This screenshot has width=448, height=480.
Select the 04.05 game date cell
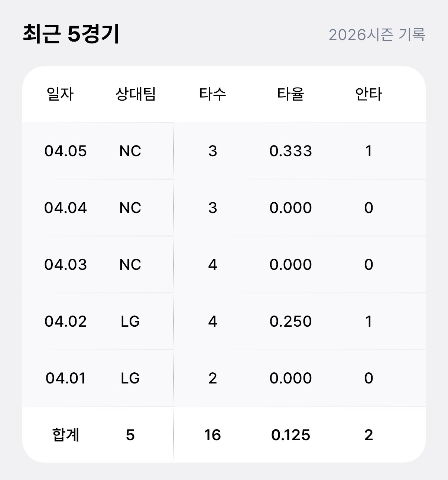click(65, 151)
